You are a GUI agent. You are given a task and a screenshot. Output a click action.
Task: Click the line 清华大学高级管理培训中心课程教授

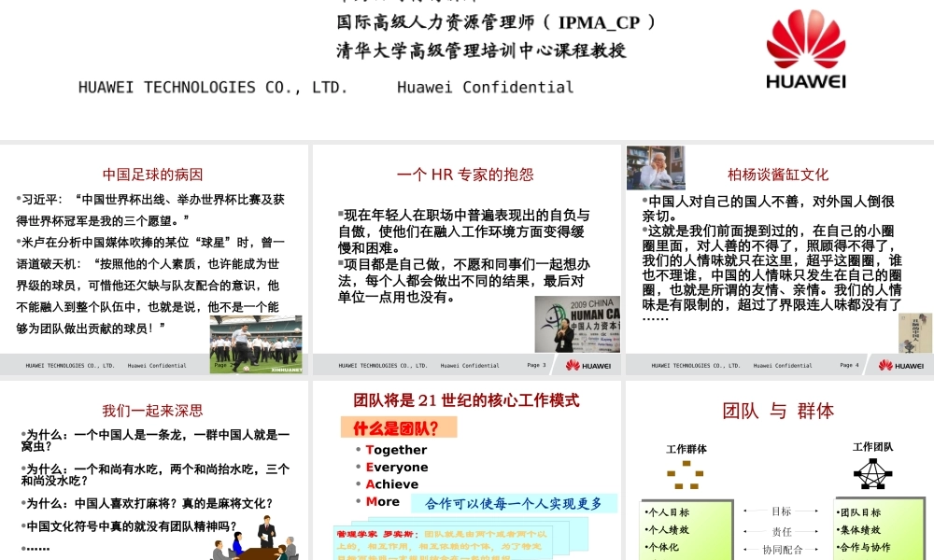pos(481,50)
